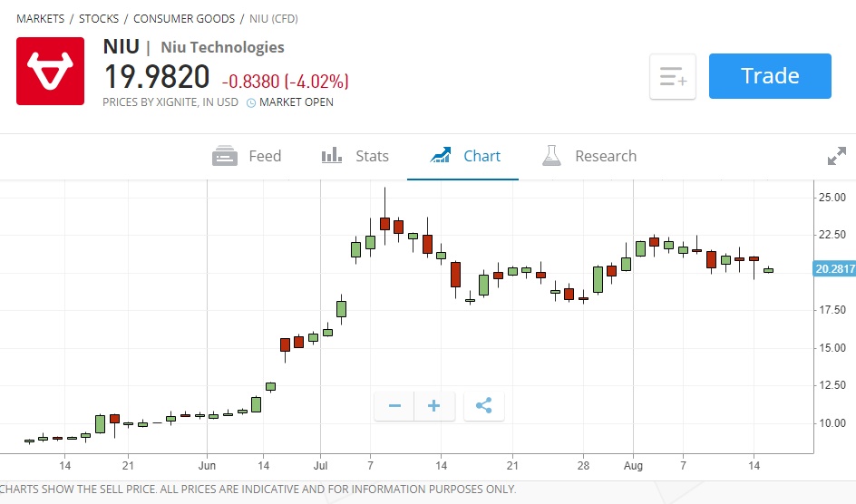This screenshot has height=504, width=856.
Task: Add NIU to watchlist with list icon
Action: tap(672, 76)
